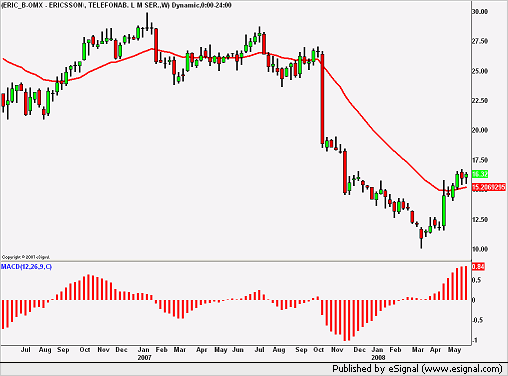The image size is (508, 376).
Task: Click the 25.00 price axis label
Action: coord(480,71)
